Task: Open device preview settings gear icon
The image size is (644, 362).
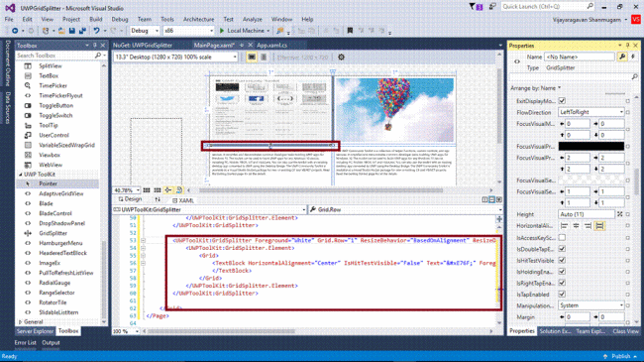Action: coord(341,58)
